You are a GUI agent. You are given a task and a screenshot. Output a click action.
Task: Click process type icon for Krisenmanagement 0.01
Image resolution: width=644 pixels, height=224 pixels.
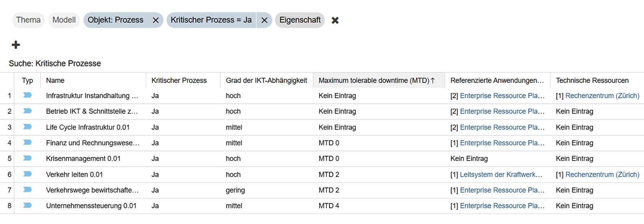[x=27, y=158]
